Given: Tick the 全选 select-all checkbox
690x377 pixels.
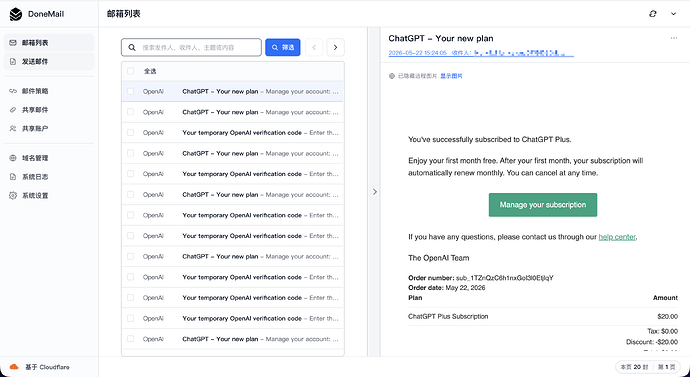Looking at the screenshot, I should [x=130, y=71].
